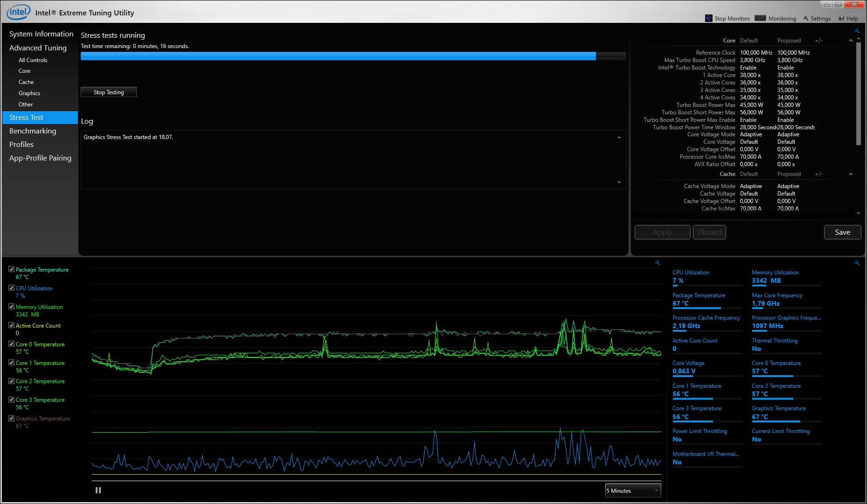Screen dimensions: 867x504
Task: Toggle Core 2 Temperature checkbox
Action: (11, 381)
